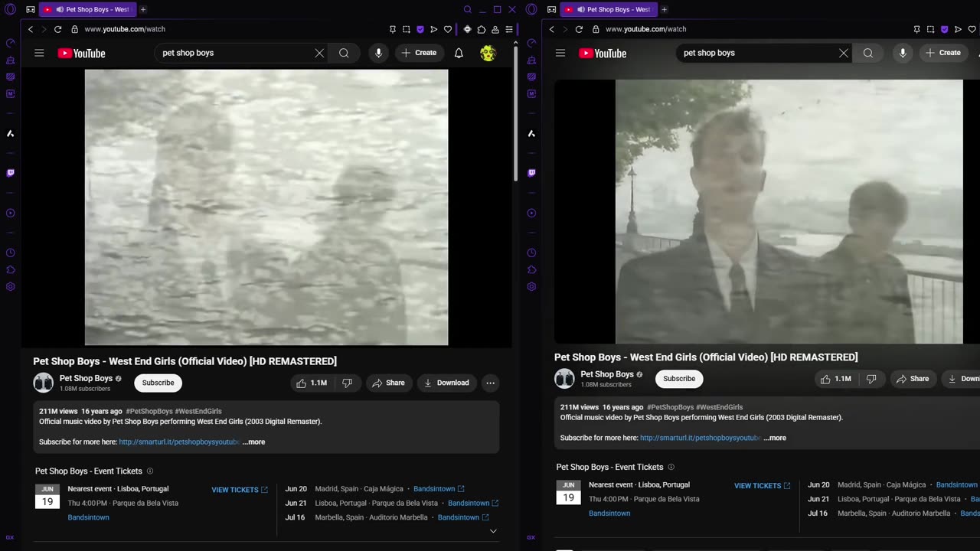Click #PetShopBoys hashtag in left window
This screenshot has width=980, height=551.
[149, 411]
